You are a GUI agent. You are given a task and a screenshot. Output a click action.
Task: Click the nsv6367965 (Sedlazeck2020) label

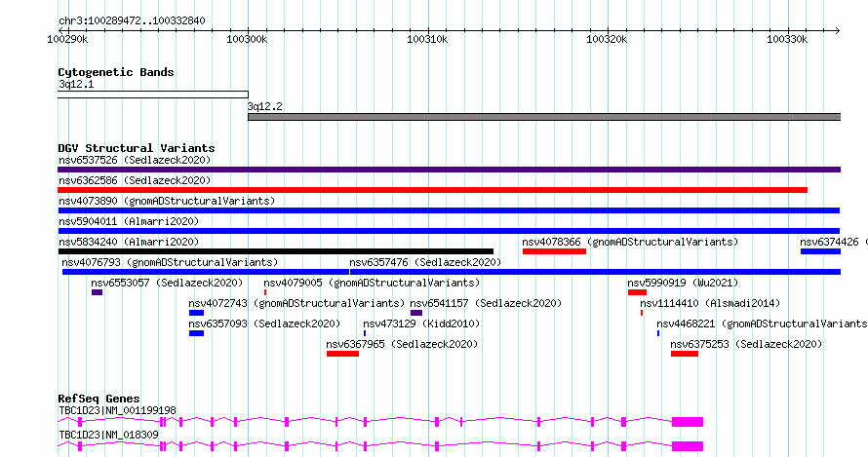(402, 344)
